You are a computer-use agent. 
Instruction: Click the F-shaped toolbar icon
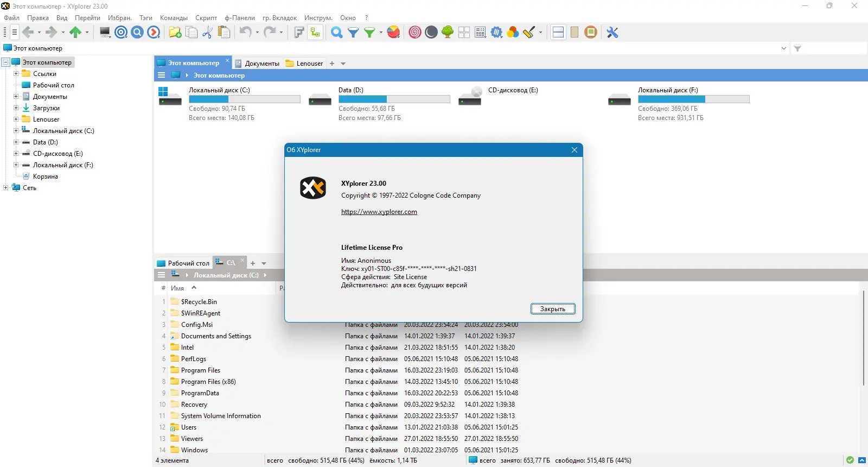click(x=299, y=33)
